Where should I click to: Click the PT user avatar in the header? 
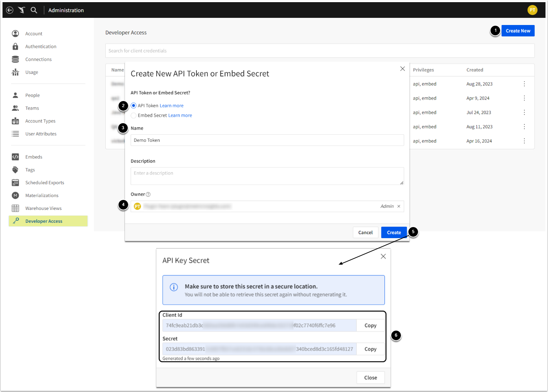[x=532, y=10]
